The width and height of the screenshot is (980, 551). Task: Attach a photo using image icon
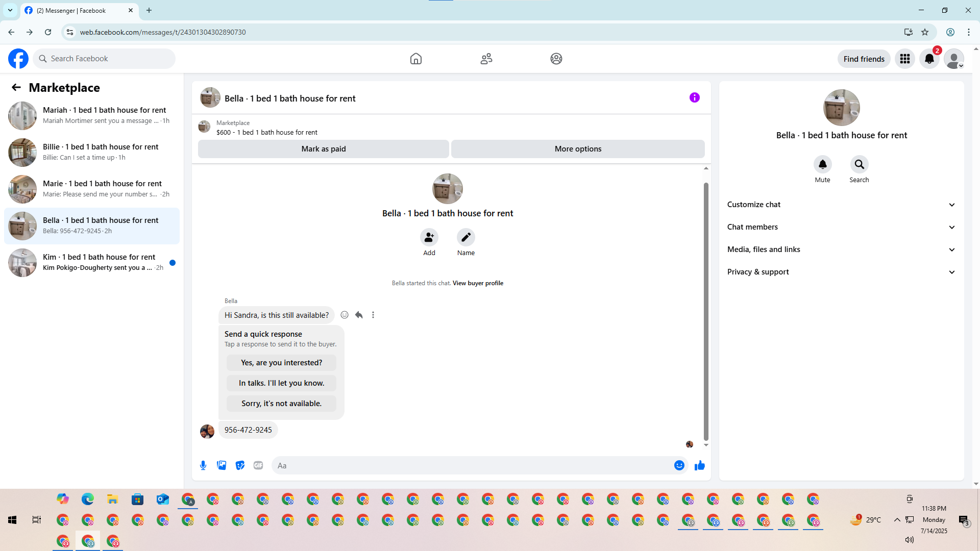point(222,465)
